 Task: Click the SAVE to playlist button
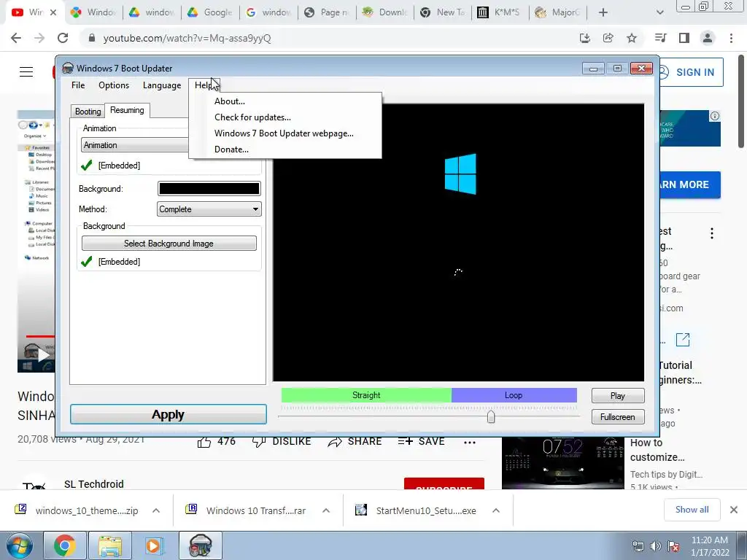(421, 442)
